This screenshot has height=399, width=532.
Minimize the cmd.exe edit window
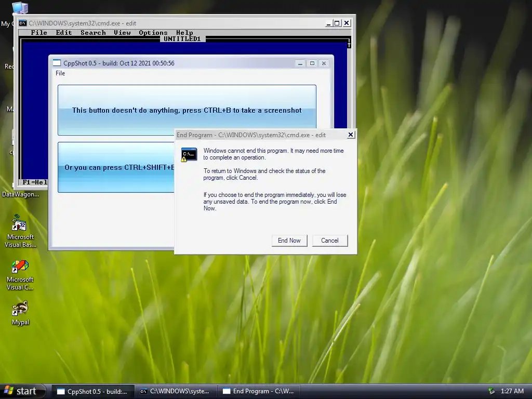point(328,23)
